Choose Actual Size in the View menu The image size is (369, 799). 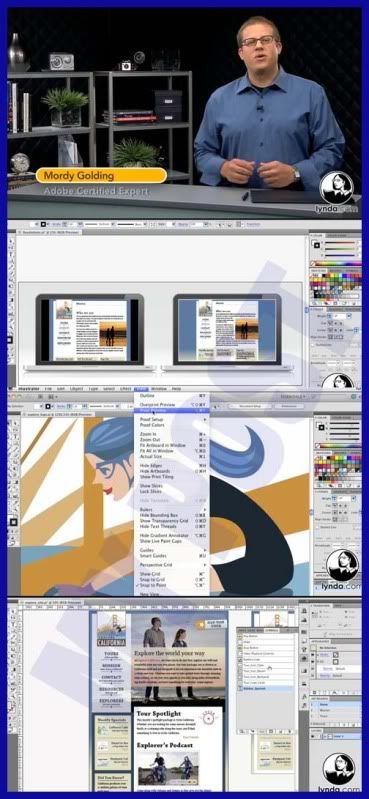coord(172,457)
